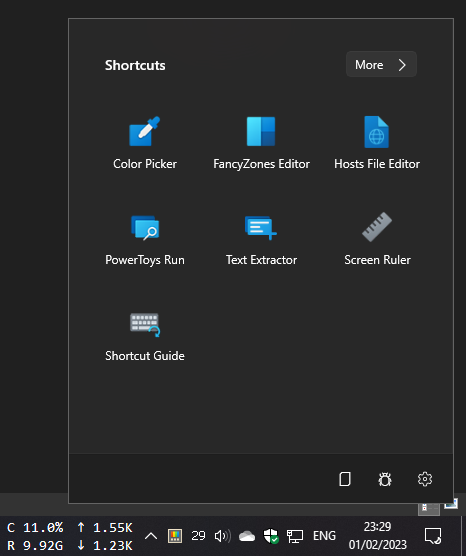Start PowerToys Run icon
The image size is (466, 556).
[x=145, y=228]
